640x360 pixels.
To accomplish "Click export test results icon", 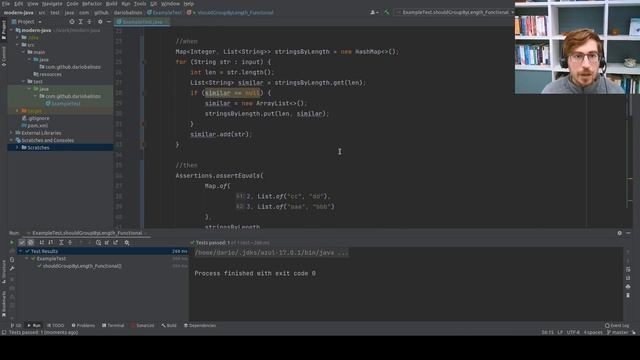I will (116, 242).
